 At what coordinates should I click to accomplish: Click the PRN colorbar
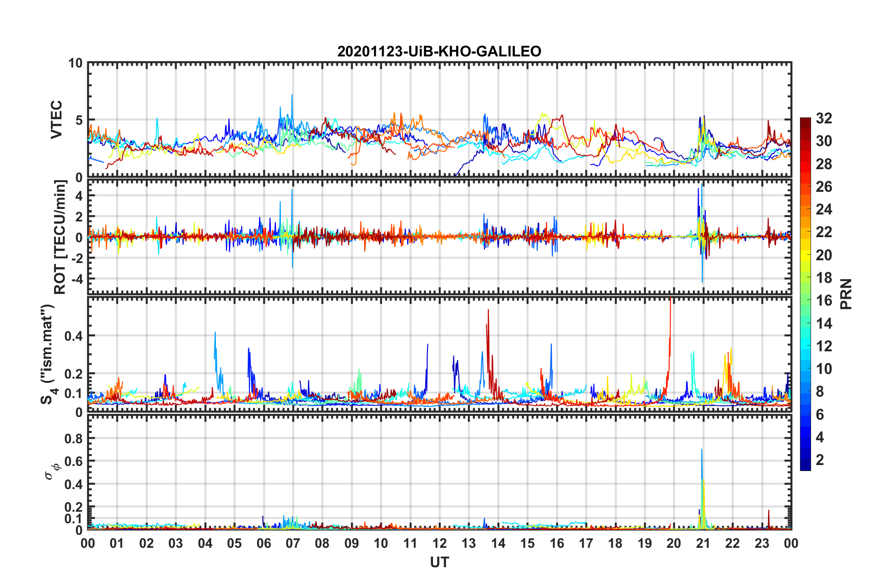(805, 294)
